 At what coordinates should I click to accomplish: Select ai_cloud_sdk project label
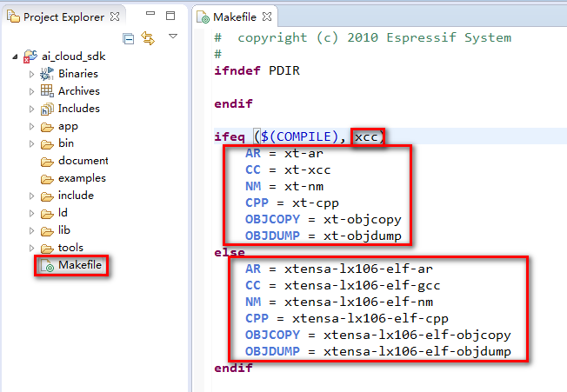tap(73, 56)
